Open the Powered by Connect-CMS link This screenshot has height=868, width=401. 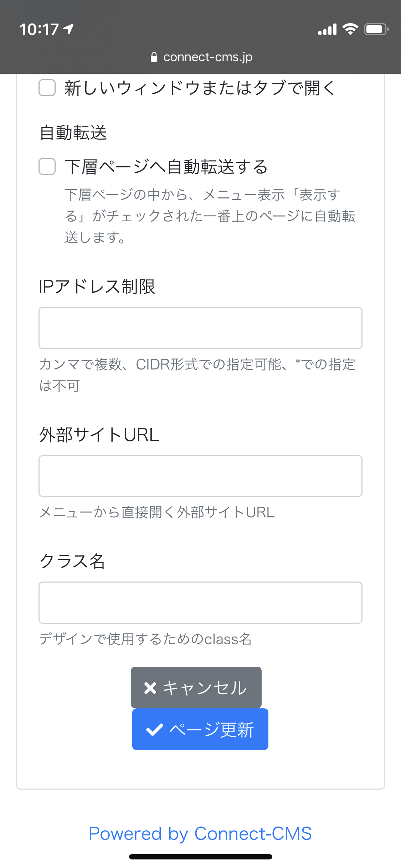click(200, 833)
